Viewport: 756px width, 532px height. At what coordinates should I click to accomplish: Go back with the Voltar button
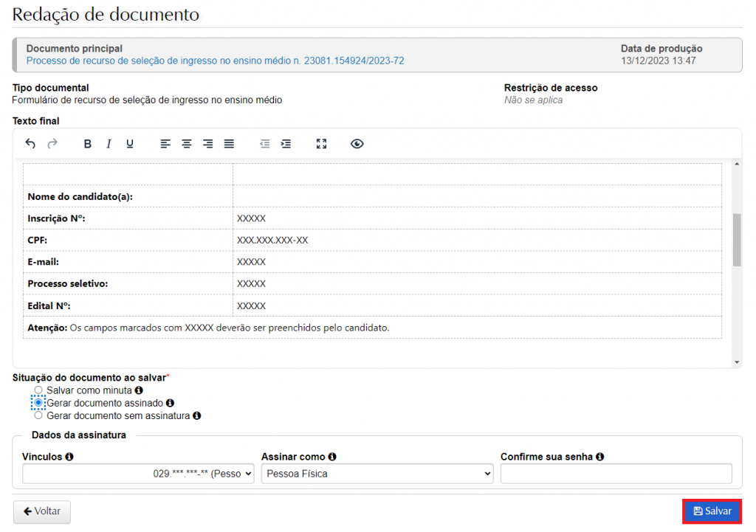point(42,511)
